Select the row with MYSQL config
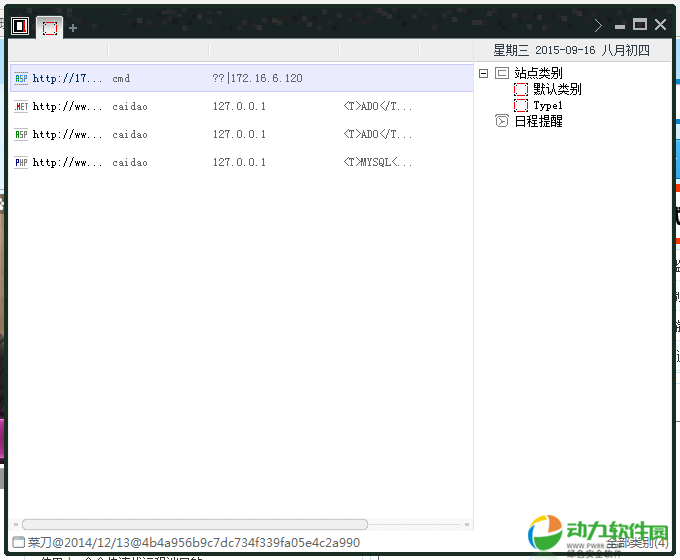 tap(240, 162)
